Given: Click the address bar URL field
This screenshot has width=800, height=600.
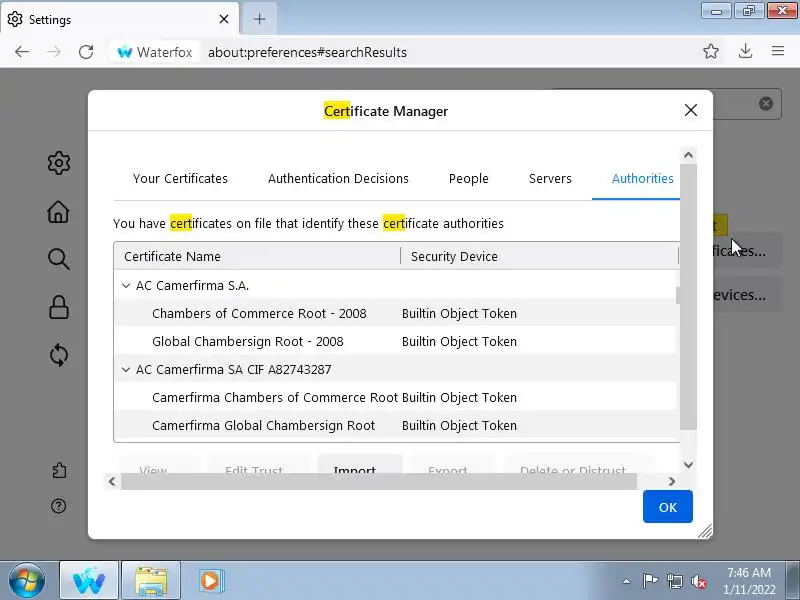Looking at the screenshot, I should click(x=449, y=52).
